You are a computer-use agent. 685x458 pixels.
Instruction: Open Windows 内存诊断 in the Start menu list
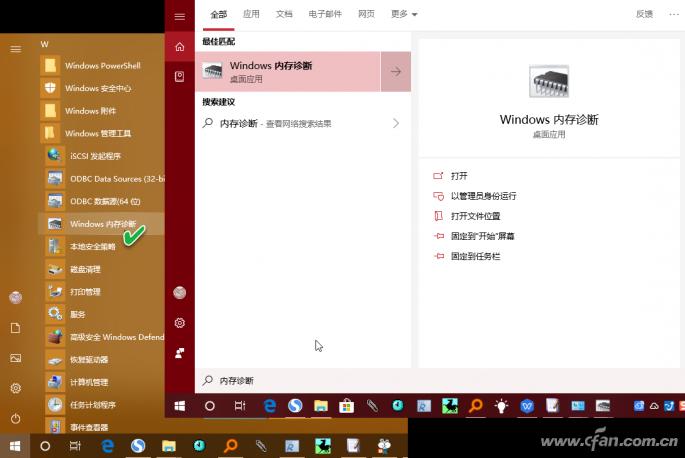[x=101, y=224]
